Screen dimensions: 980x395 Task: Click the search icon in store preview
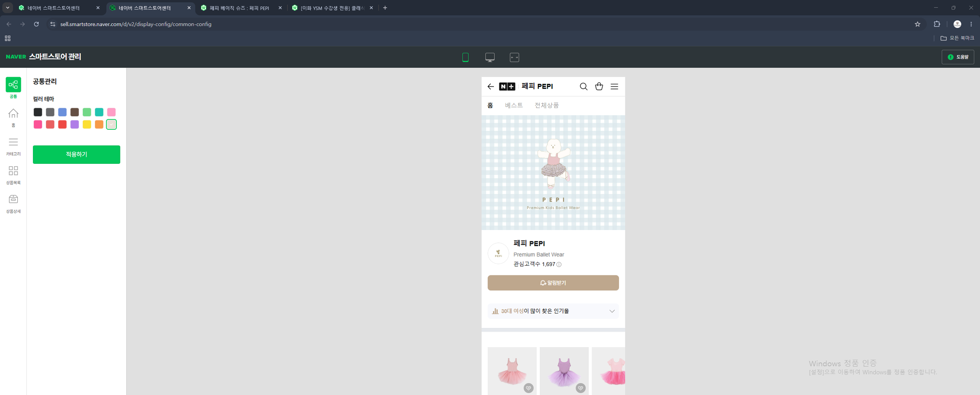click(583, 87)
